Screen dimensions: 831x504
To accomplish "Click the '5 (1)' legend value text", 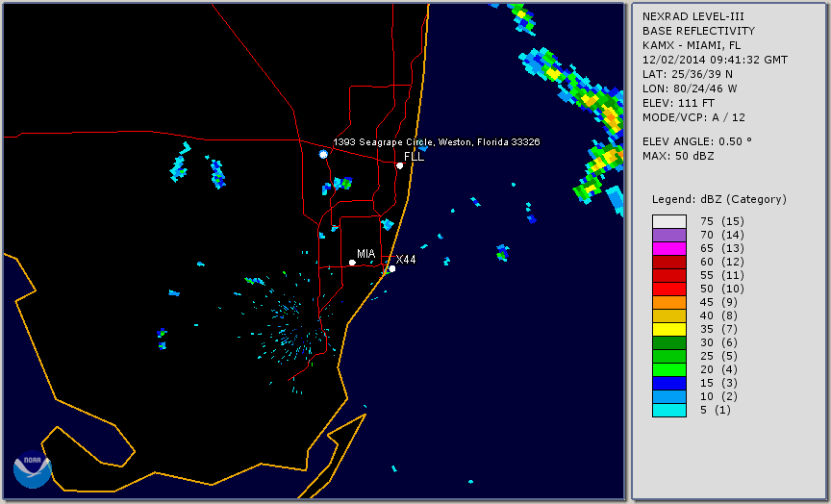I will (x=715, y=410).
